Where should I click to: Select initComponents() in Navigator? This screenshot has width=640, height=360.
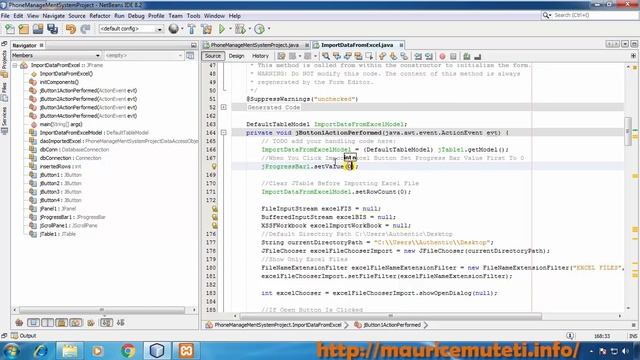click(x=59, y=82)
